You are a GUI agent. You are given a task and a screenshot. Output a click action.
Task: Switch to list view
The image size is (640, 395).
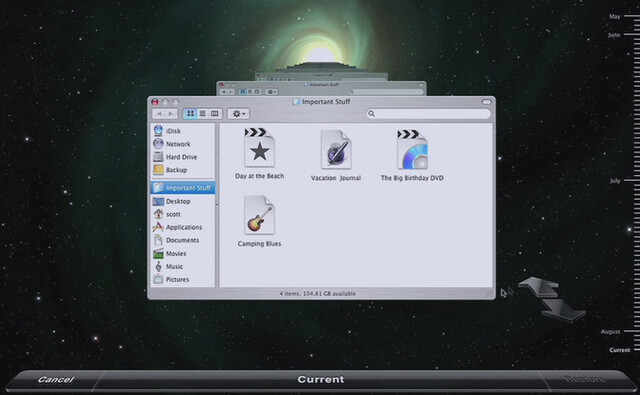pyautogui.click(x=202, y=113)
